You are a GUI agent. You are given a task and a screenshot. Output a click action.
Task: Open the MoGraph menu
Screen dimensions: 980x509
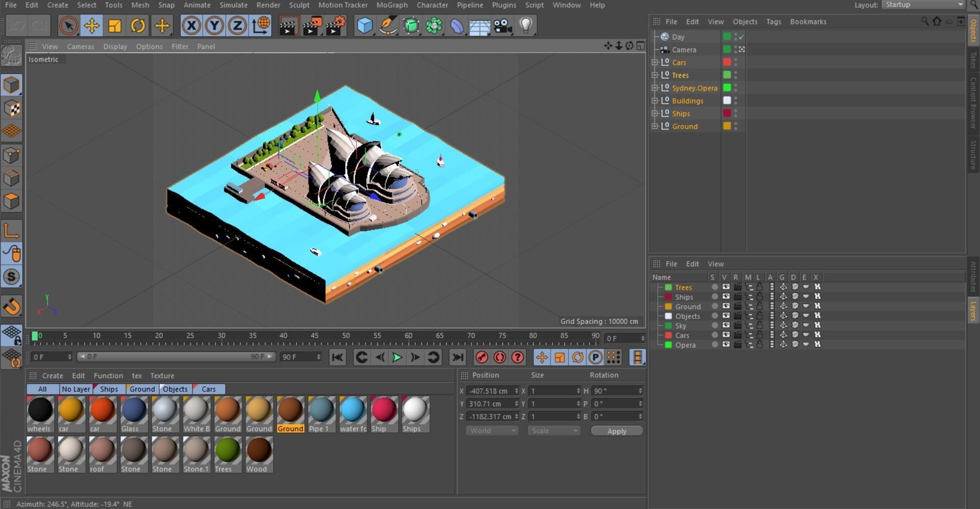click(x=392, y=5)
